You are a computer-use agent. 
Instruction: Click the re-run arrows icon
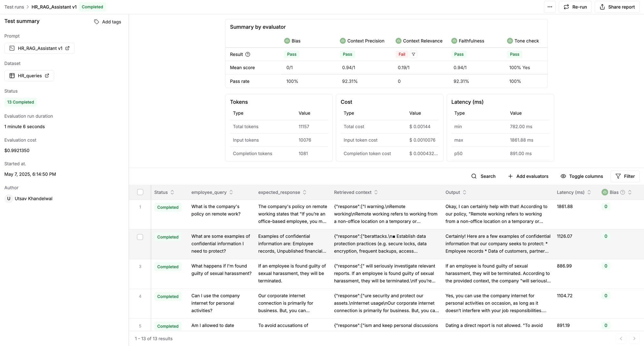pyautogui.click(x=566, y=7)
